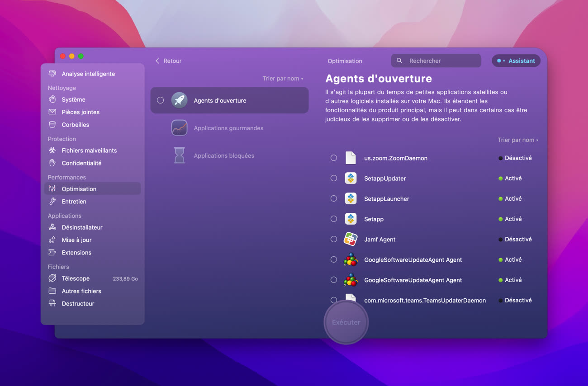Click the rocket icon for Agents d'ouverture
The image size is (588, 386).
(180, 100)
